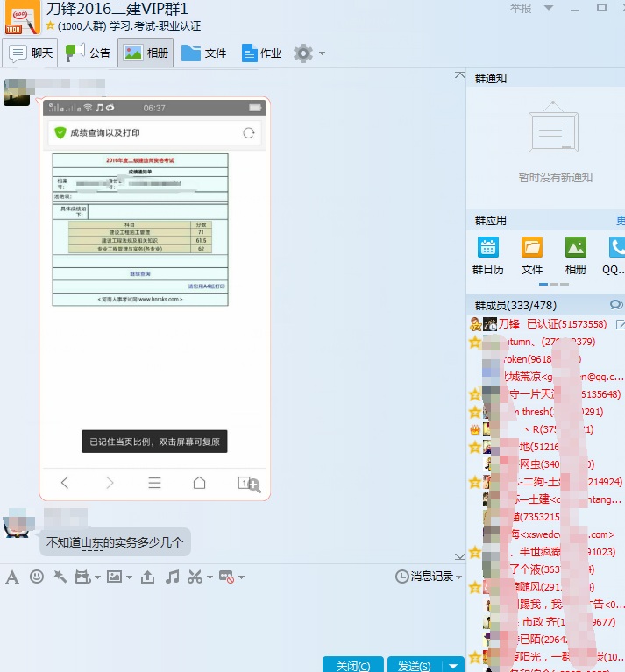625x672 pixels.
Task: Click the 群通知 header
Action: (491, 79)
